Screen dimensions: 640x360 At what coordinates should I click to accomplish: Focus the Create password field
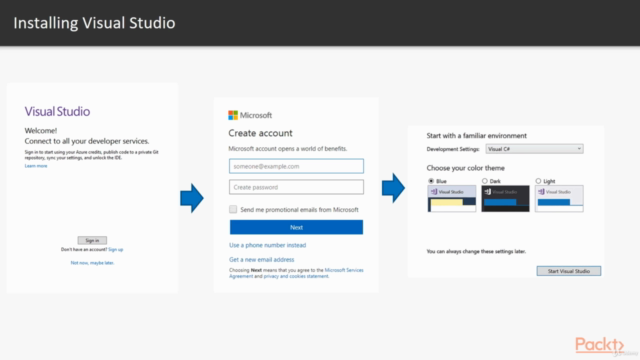(296, 187)
